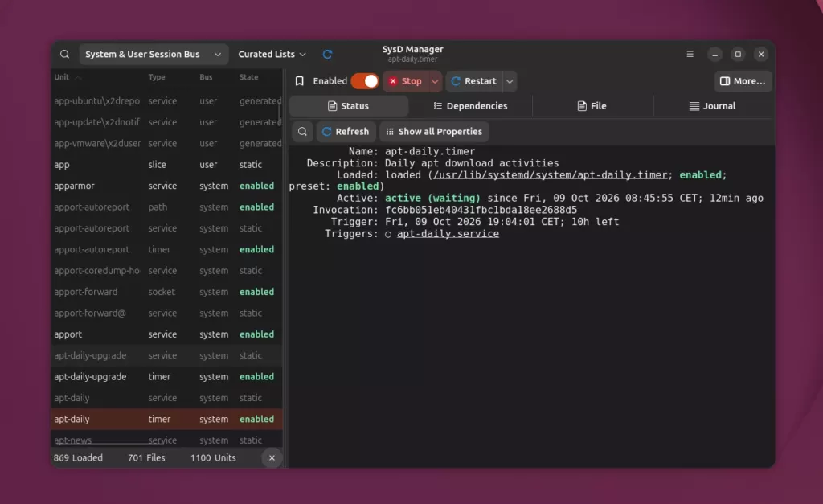
Task: Select the apport-autoreport timer row
Action: point(167,249)
